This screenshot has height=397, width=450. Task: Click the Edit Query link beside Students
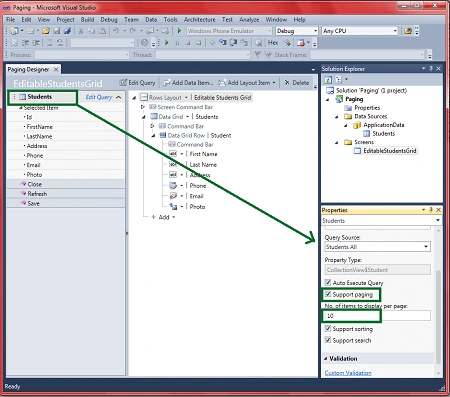[x=99, y=97]
